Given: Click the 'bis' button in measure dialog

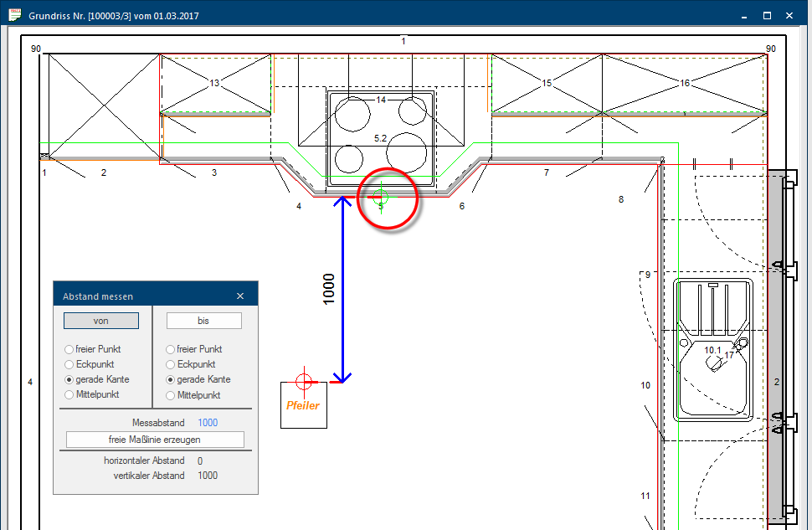Looking at the screenshot, I should pyautogui.click(x=203, y=321).
